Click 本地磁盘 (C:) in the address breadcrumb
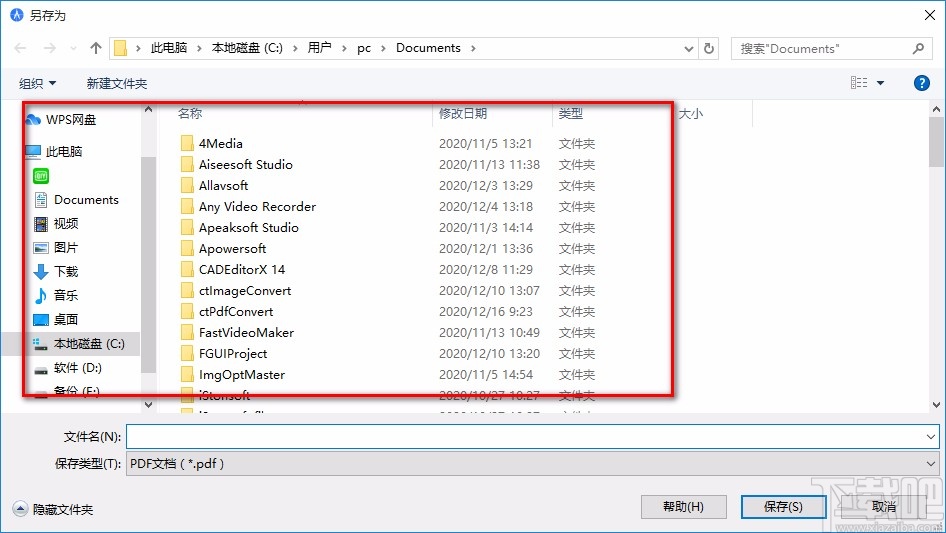 point(247,48)
